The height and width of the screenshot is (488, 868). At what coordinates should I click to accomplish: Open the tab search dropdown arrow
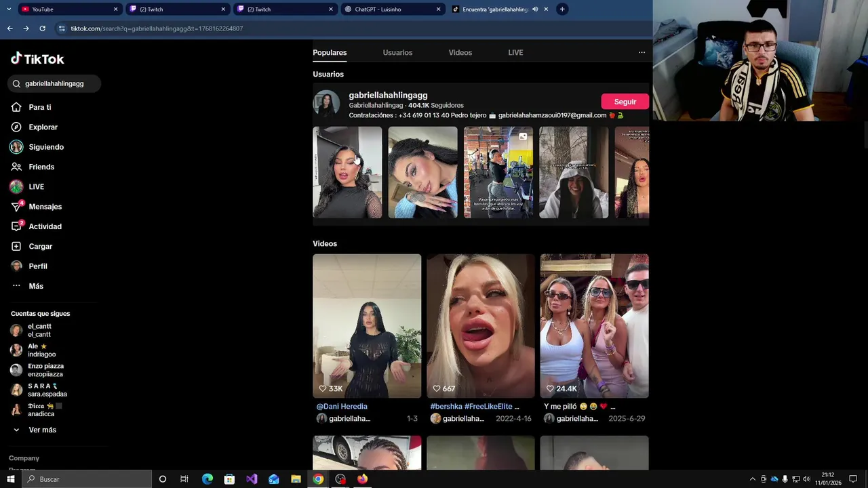[x=8, y=9]
